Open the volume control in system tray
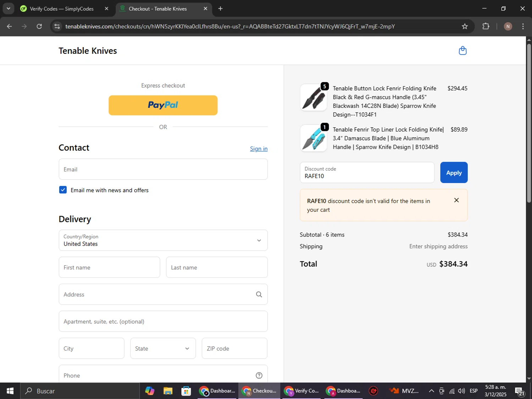 coord(461,391)
